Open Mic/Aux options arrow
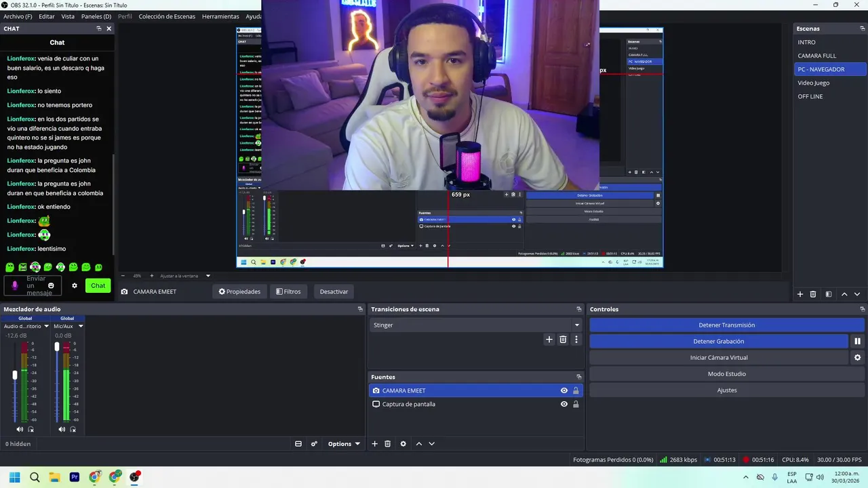Image resolution: width=868 pixels, height=488 pixels. tap(81, 326)
